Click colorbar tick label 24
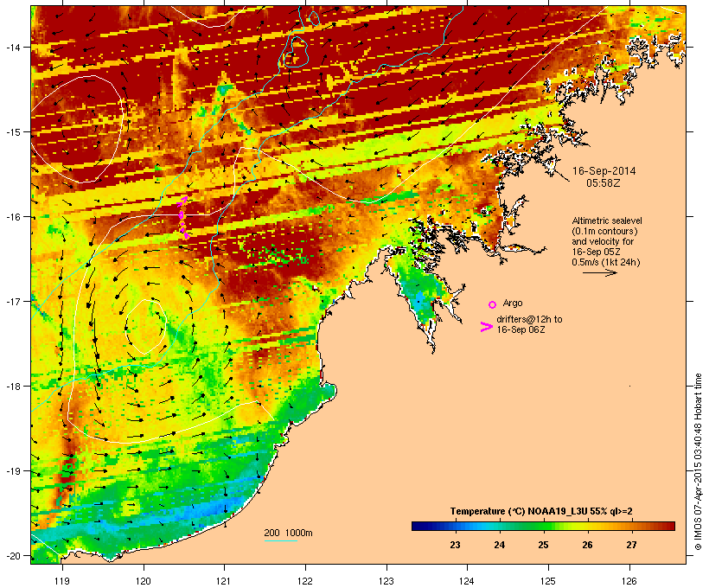This screenshot has width=709, height=588. coord(499,545)
